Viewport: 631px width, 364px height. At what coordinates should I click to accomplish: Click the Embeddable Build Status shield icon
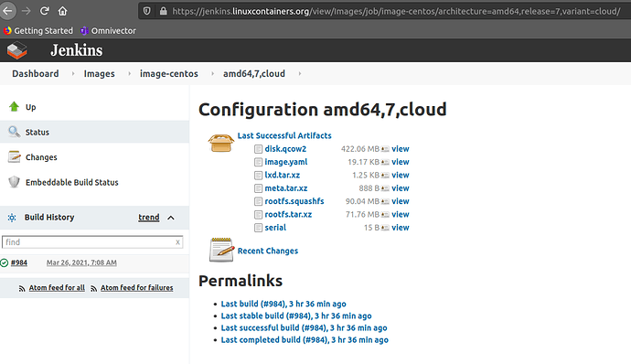14,182
